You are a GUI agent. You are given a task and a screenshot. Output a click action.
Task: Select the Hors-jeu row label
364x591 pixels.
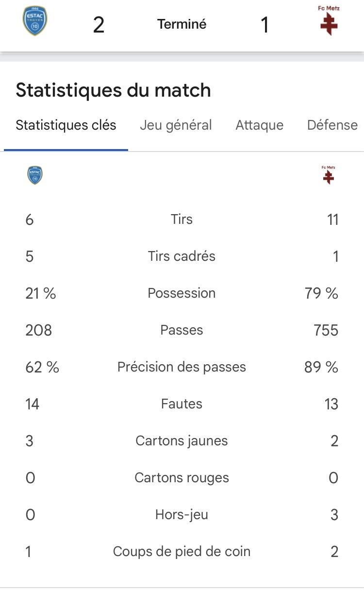click(x=182, y=515)
